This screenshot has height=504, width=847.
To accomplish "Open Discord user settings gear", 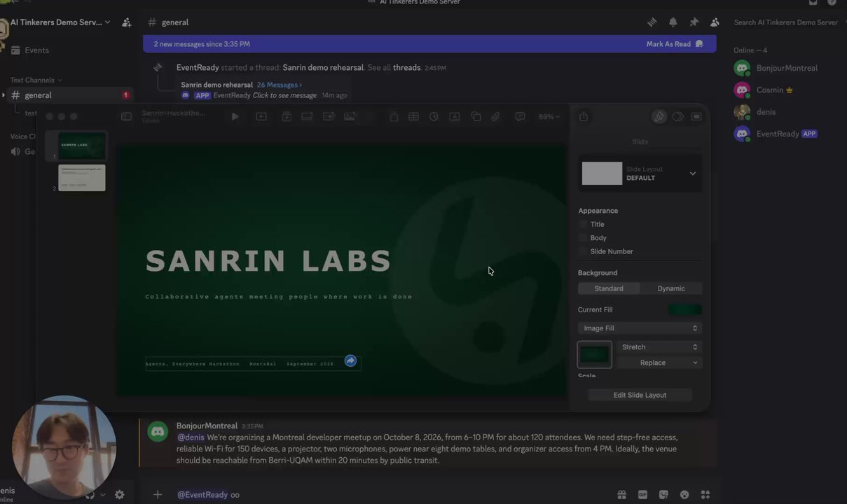I will (x=120, y=494).
